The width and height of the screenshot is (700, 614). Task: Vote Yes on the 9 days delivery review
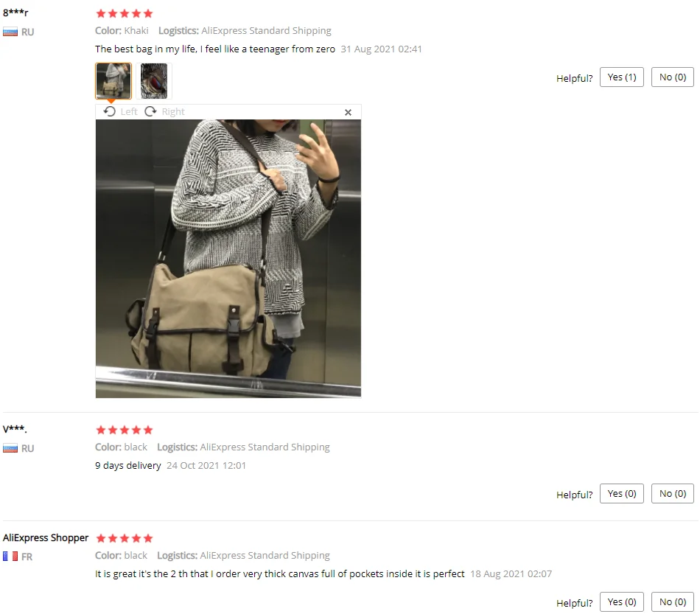coord(621,493)
